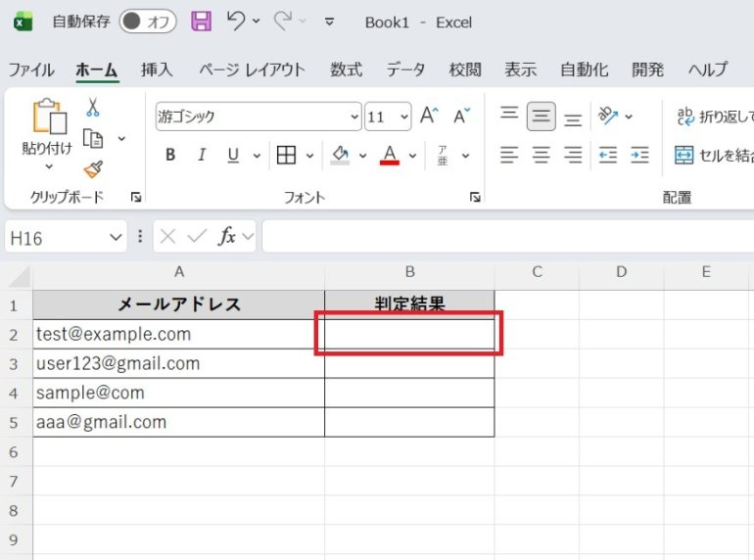The width and height of the screenshot is (754, 560).
Task: Select the Format Painter brush
Action: tap(93, 169)
